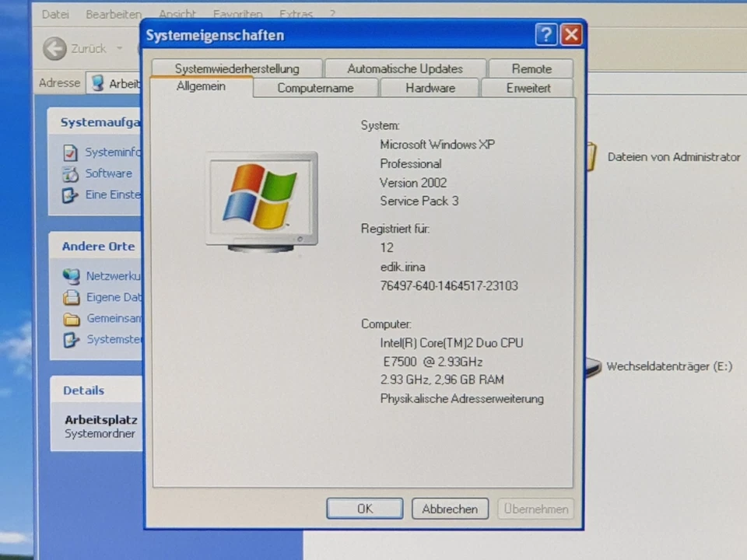Click the text Intel(R) Core(TM)2 Duo CPU
Image resolution: width=747 pixels, height=560 pixels.
pyautogui.click(x=451, y=343)
